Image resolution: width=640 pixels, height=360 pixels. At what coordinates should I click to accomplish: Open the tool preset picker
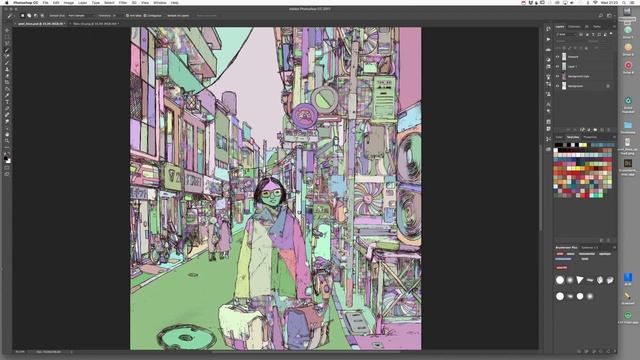click(11, 16)
